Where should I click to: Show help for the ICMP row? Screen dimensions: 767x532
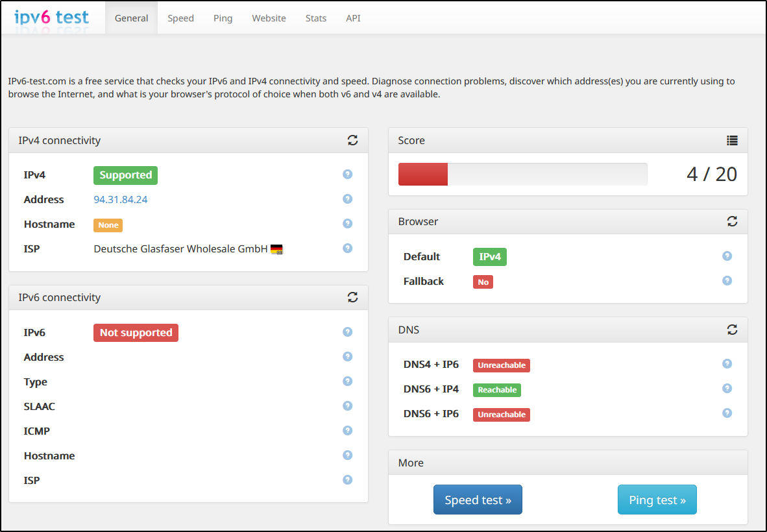tap(347, 431)
